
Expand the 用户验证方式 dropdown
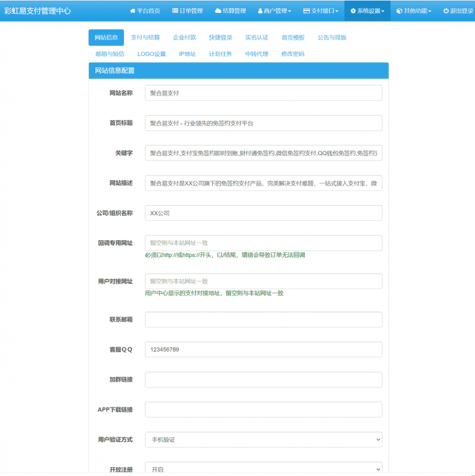(x=263, y=439)
